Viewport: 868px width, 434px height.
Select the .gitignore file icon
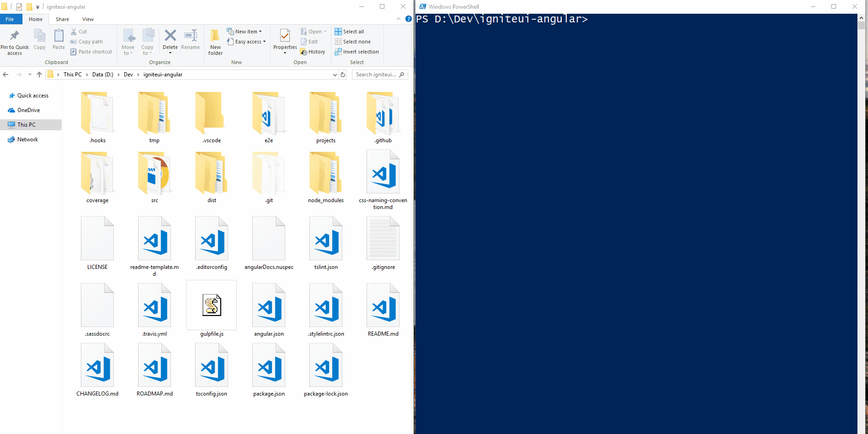[383, 238]
